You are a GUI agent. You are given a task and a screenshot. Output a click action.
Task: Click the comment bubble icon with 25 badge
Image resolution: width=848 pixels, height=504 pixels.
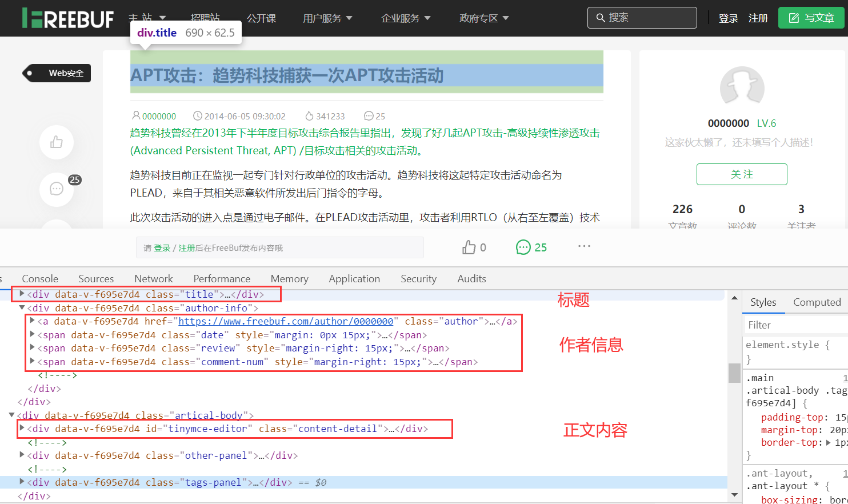(x=57, y=189)
